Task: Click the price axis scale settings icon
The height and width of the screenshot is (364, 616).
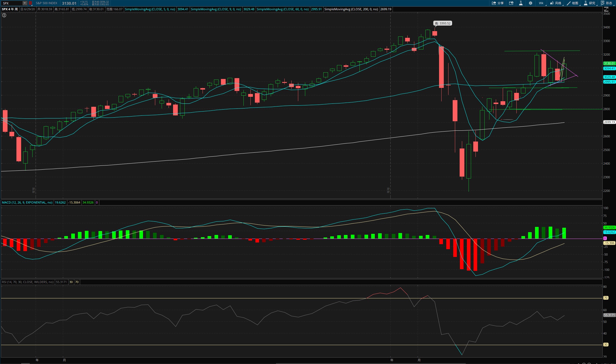Action: [x=606, y=9]
